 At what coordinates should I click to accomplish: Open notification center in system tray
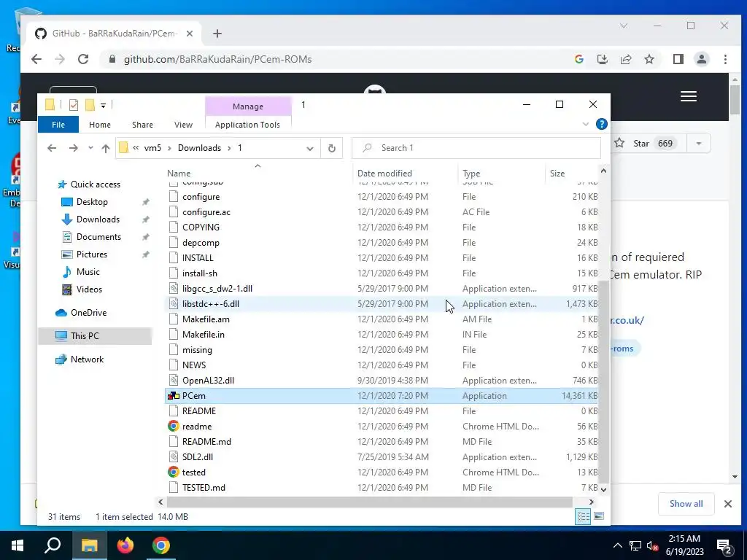coord(724,546)
